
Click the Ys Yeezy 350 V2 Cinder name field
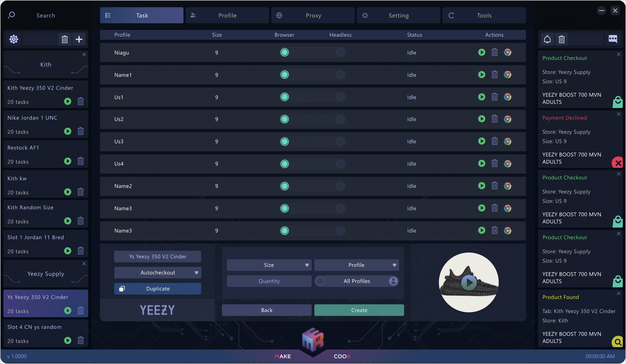(158, 257)
